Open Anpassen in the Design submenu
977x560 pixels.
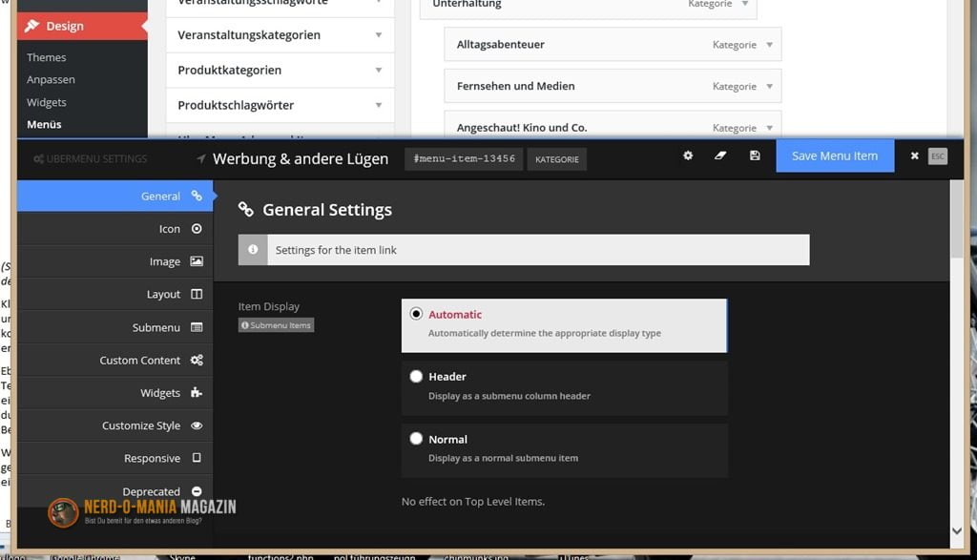[x=51, y=80]
